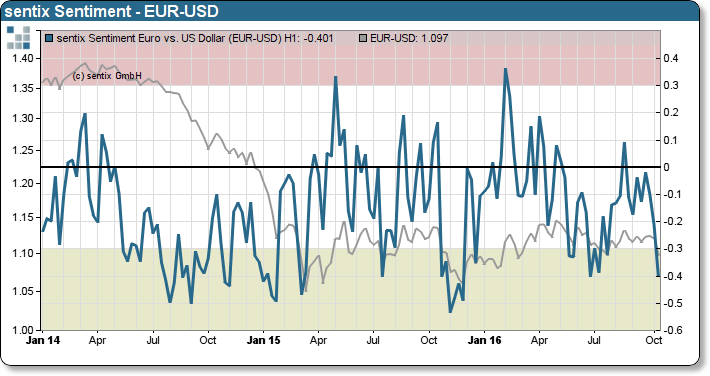
Task: Click left axis value '1.40'
Action: [23, 58]
